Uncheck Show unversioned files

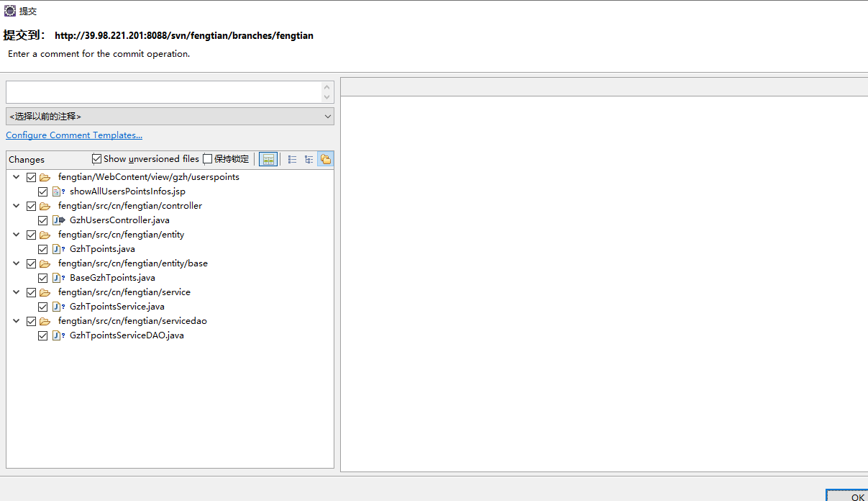(97, 159)
